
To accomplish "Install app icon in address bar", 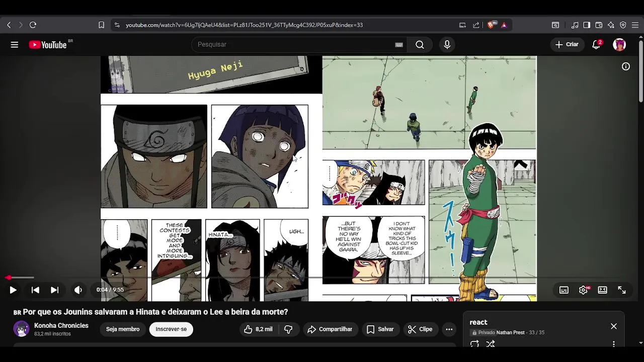I will tap(462, 25).
